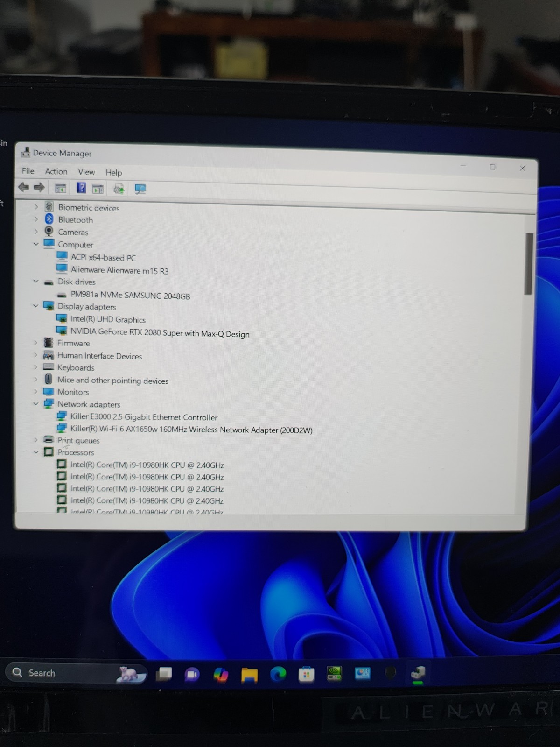
Task: Expand the Keyboards node
Action: click(36, 367)
